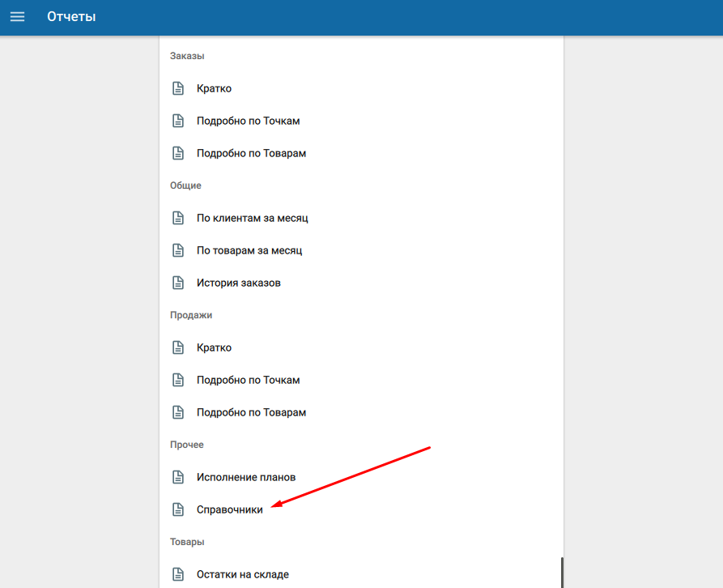Open the По товарам за месяц report
723x588 pixels.
point(249,250)
